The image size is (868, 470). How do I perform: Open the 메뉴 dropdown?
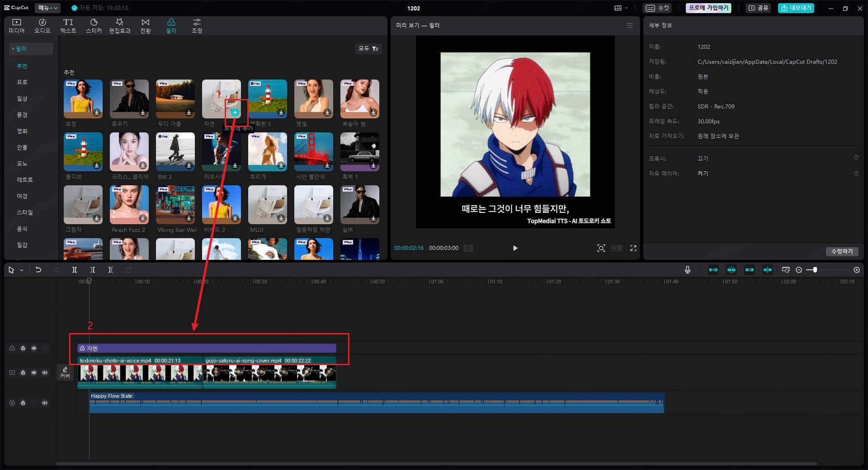(x=48, y=8)
